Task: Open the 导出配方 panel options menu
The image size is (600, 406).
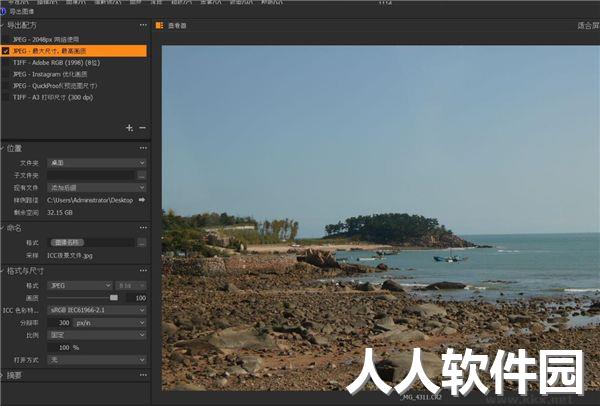Action: [143, 25]
